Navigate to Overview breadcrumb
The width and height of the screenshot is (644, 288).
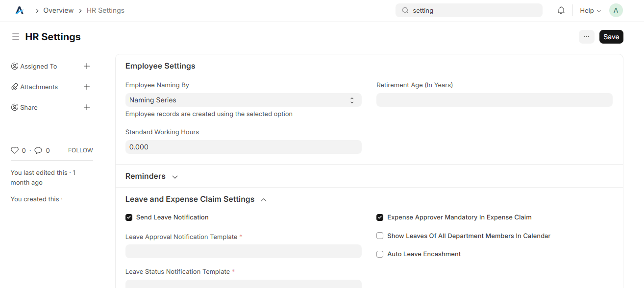click(58, 10)
